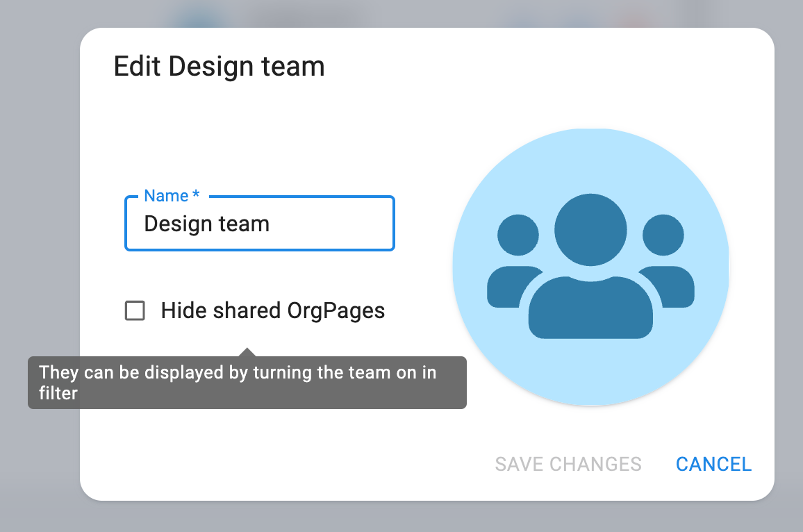
Task: Click the team avatar group icon
Action: point(590,267)
